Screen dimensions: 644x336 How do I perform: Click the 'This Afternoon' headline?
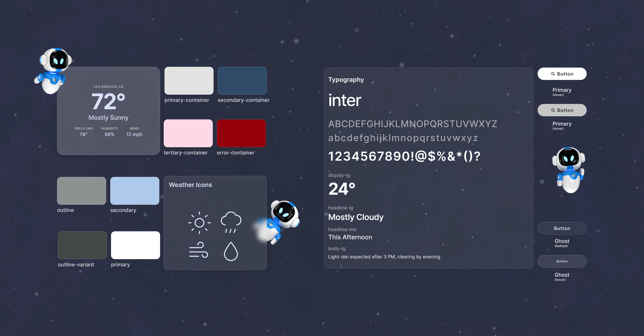[x=350, y=237]
